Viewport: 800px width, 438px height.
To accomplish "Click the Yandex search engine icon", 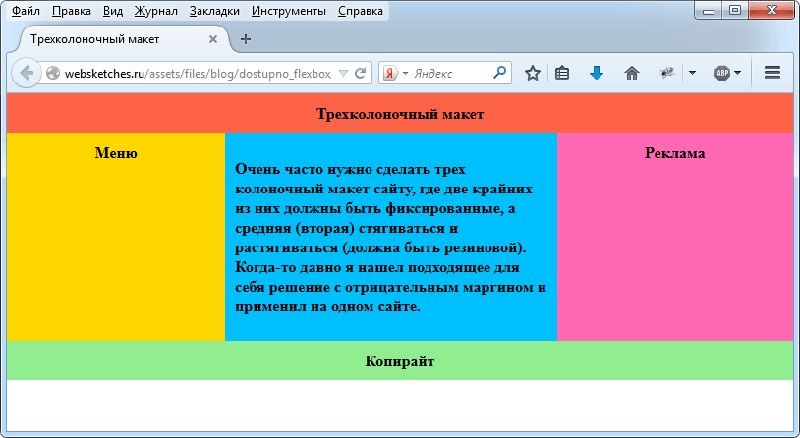I will pyautogui.click(x=390, y=74).
